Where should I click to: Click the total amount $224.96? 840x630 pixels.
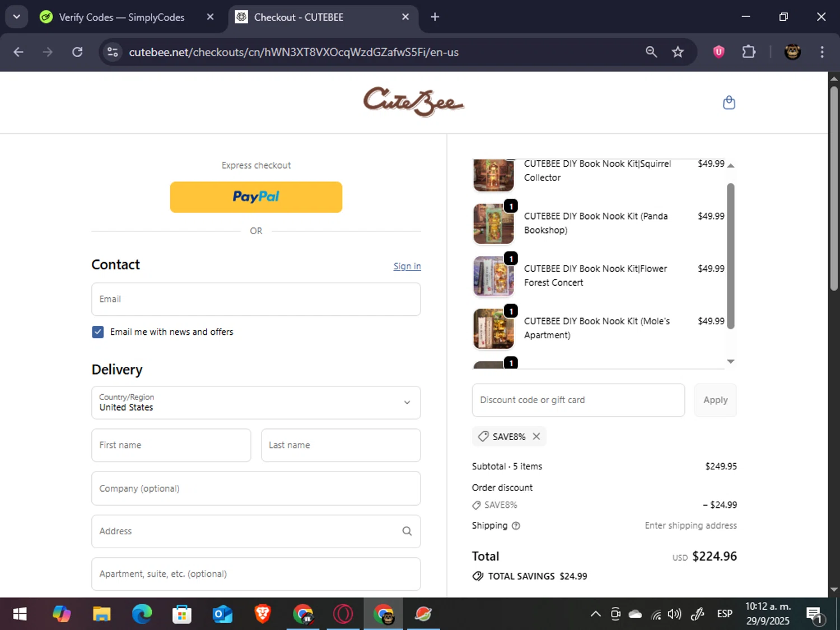coord(715,556)
